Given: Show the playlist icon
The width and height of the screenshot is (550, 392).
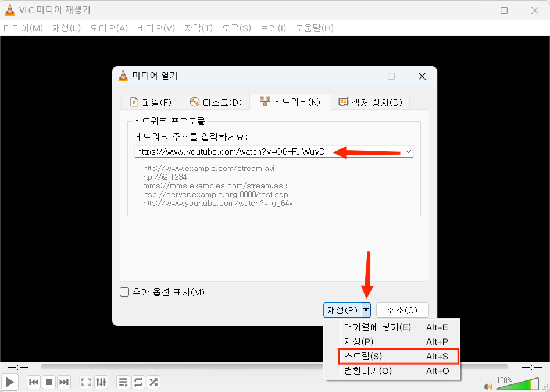Looking at the screenshot, I should (x=123, y=382).
